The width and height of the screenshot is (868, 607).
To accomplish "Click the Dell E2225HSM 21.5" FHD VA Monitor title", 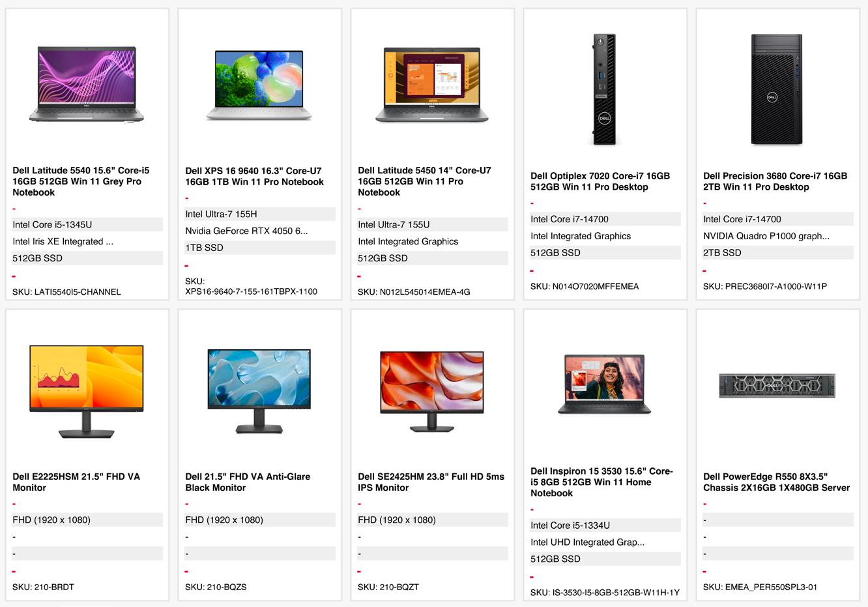I will pyautogui.click(x=76, y=482).
